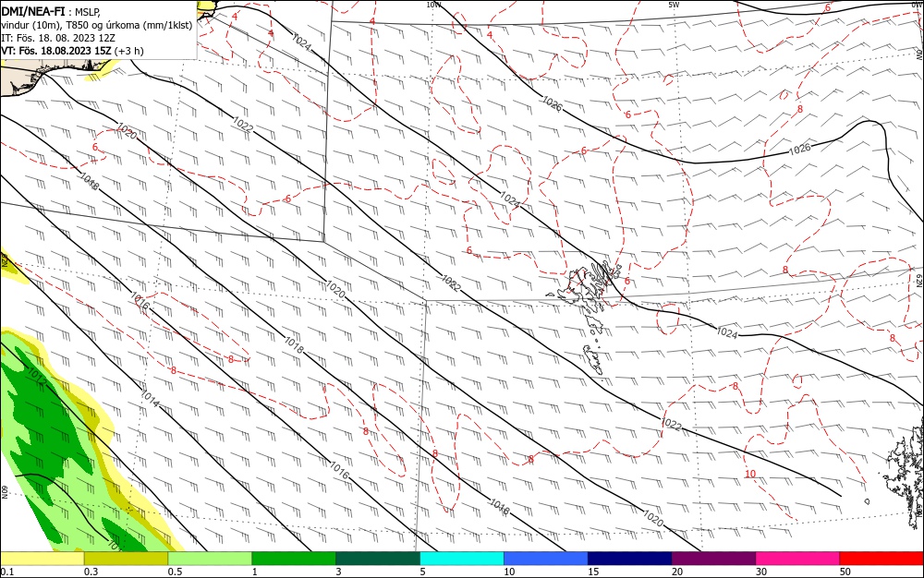The image size is (924, 578).
Task: Pick the blue 10 mm legend swatch
Action: 546,558
